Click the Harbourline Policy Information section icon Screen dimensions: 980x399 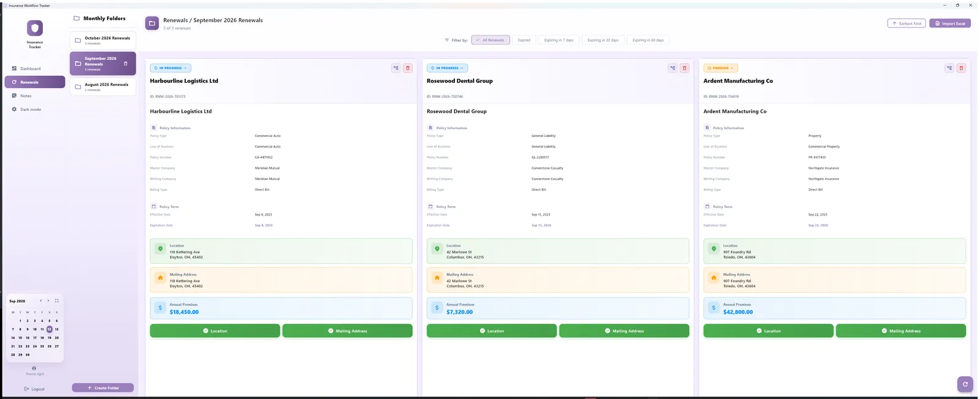click(x=154, y=128)
